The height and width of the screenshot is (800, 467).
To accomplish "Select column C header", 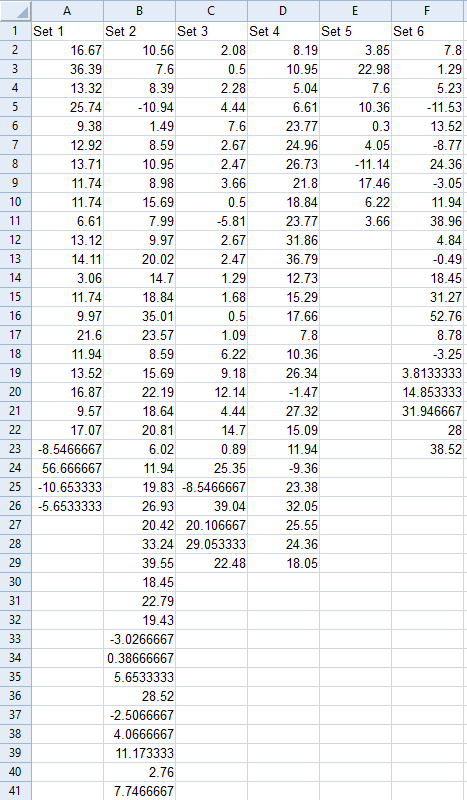I will [x=211, y=11].
